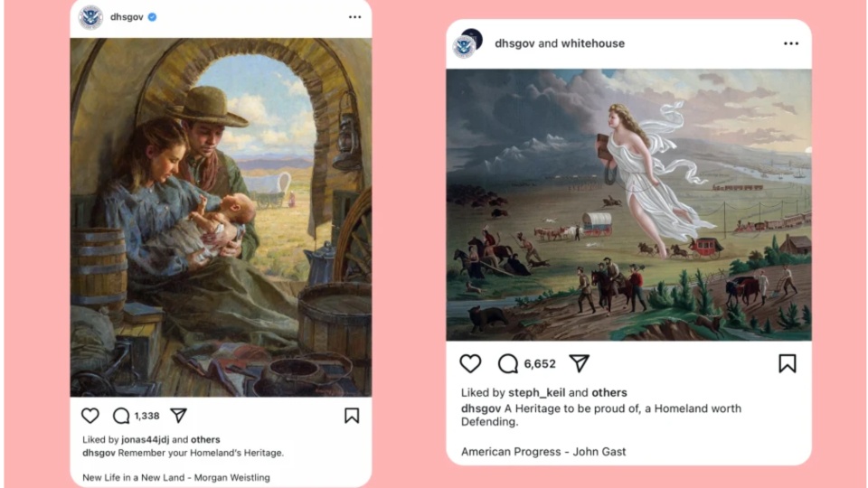Open the covered wagon family painting image
The image size is (868, 488).
pos(221,218)
